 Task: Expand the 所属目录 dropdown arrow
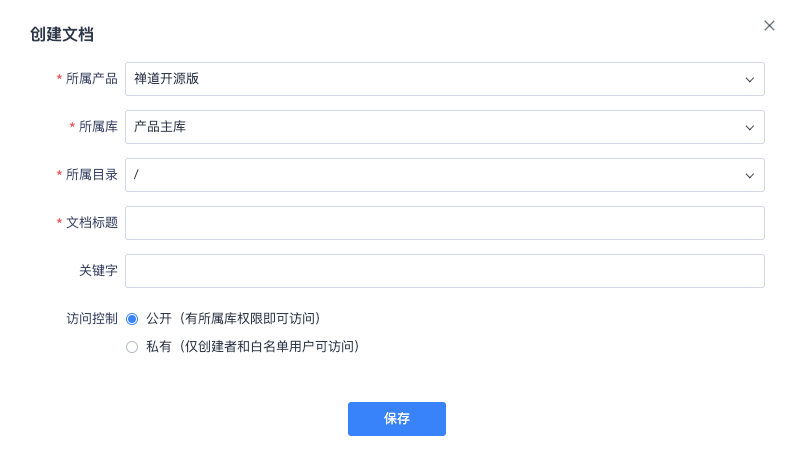[749, 176]
